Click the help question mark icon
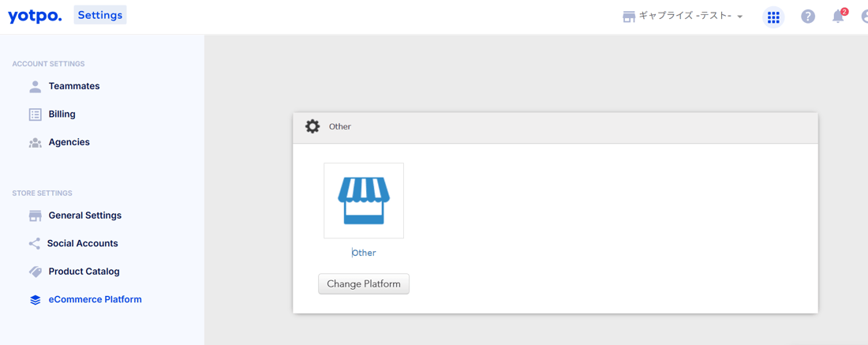Screen dimensions: 868x345 point(808,17)
